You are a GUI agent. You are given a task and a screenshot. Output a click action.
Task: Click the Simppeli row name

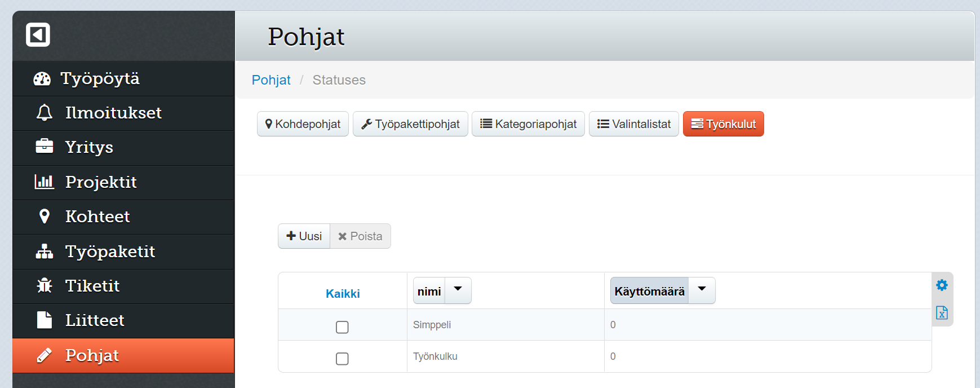432,325
